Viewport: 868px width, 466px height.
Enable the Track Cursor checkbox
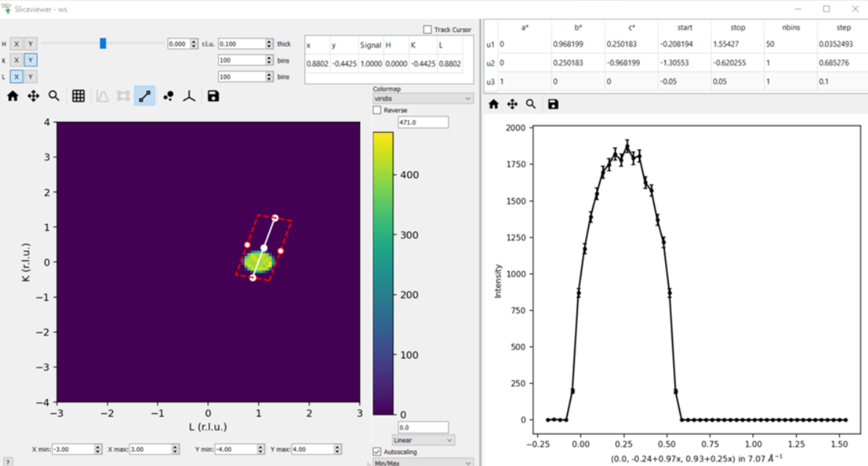(x=427, y=29)
